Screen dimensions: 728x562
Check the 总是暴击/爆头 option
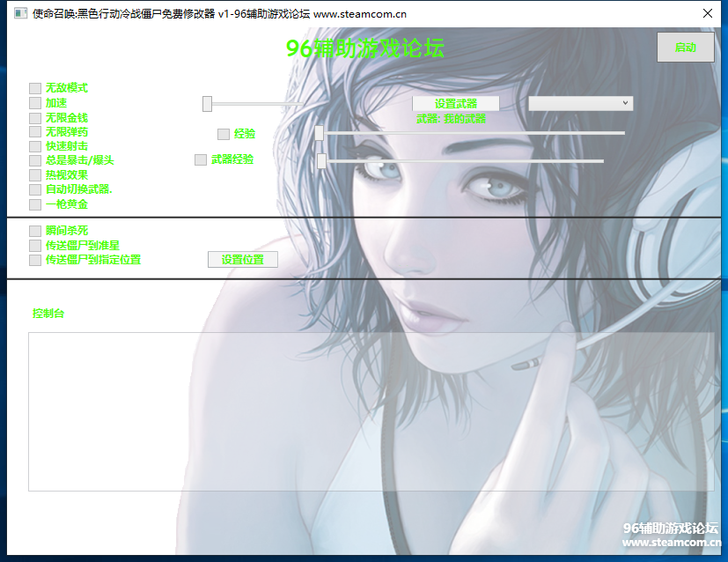35,160
